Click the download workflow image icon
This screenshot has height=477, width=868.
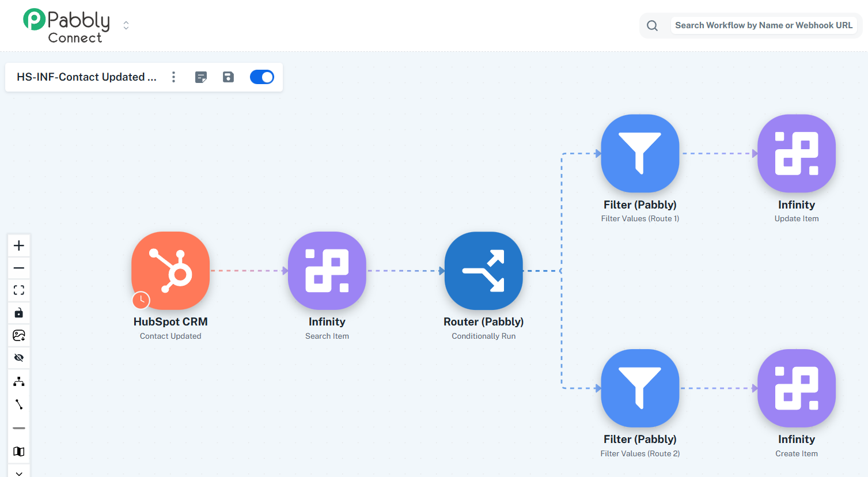19,335
